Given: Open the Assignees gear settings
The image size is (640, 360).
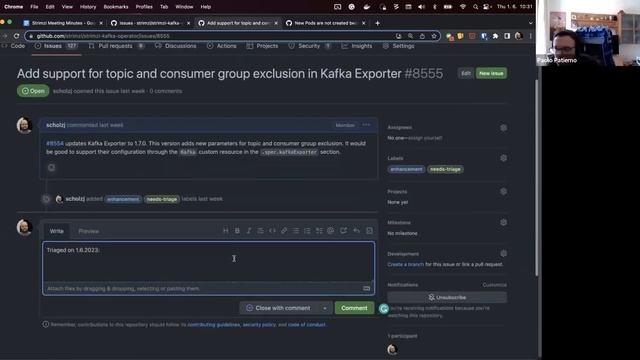Looking at the screenshot, I should click(x=504, y=128).
